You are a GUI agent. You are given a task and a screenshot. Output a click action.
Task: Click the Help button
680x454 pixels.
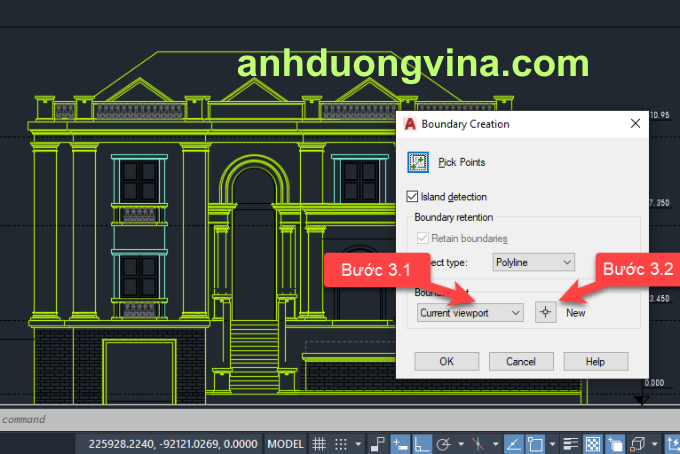coord(595,361)
